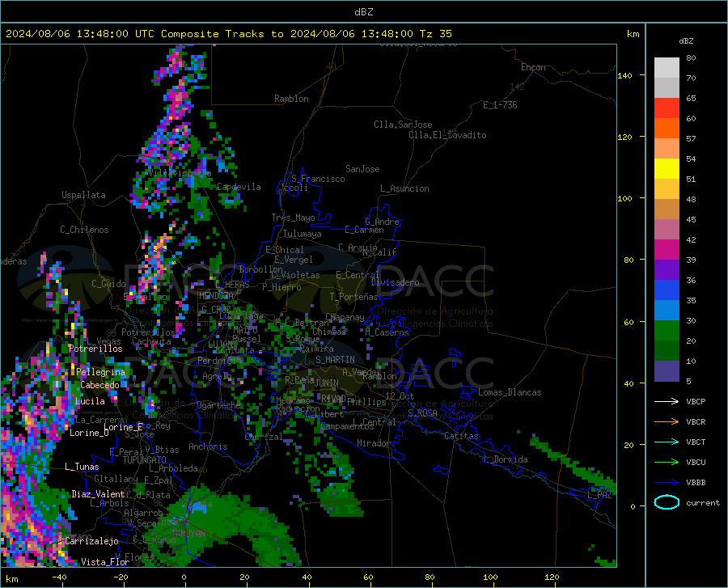Screen dimensions: 728x588
Task: Click the Ugarteche label
Action: click(x=218, y=405)
